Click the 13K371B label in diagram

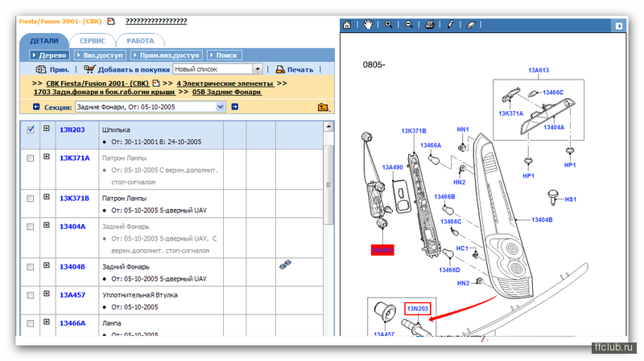tap(414, 131)
